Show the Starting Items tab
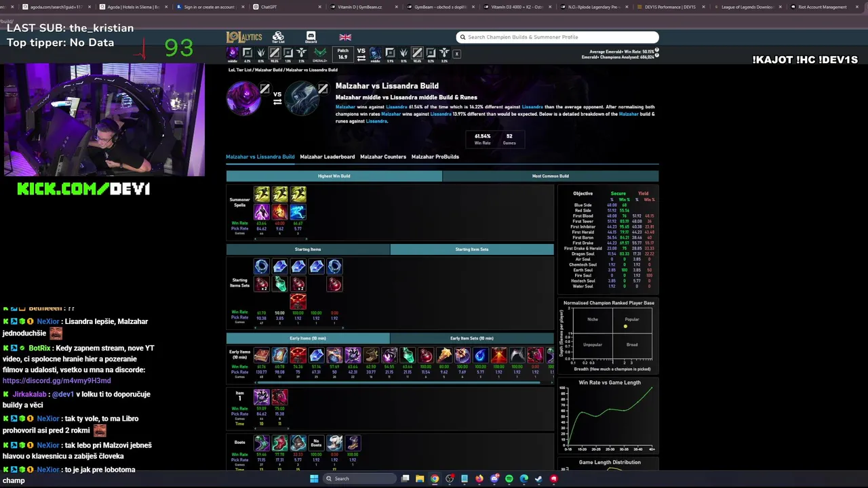The width and height of the screenshot is (868, 488). (x=308, y=249)
